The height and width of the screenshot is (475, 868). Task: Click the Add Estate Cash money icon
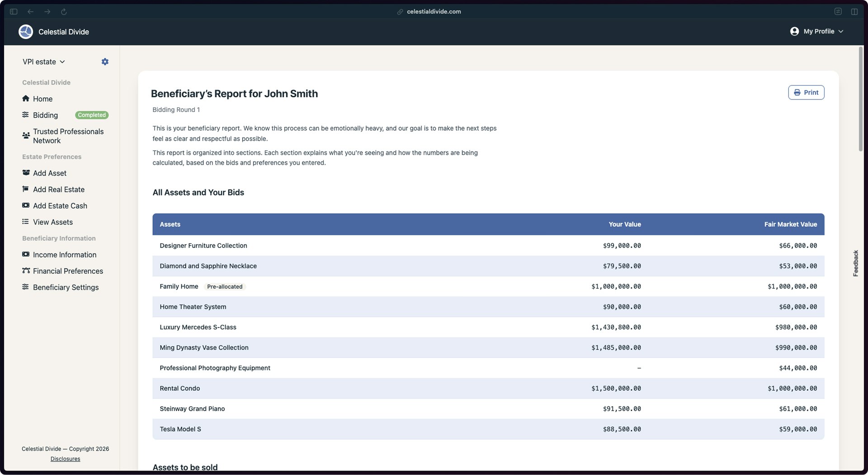[x=26, y=205]
